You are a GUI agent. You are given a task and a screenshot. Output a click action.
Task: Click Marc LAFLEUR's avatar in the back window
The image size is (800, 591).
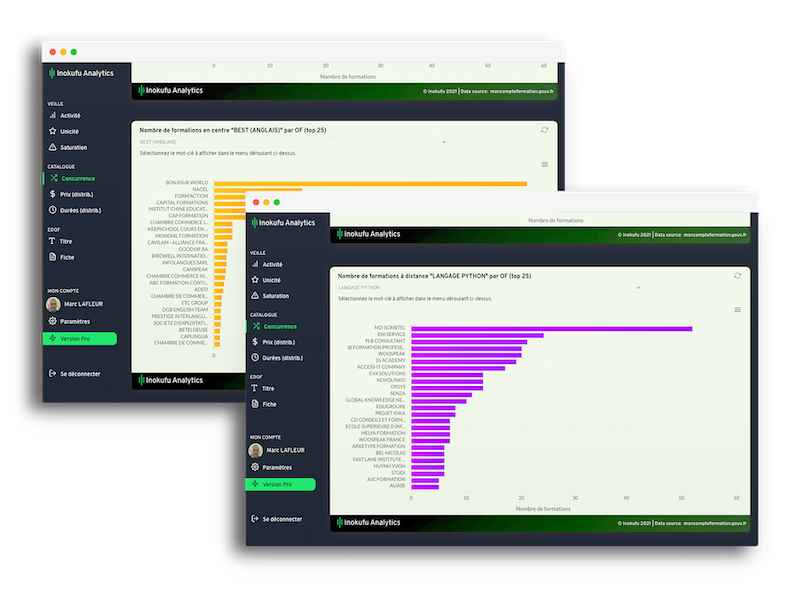pos(53,304)
